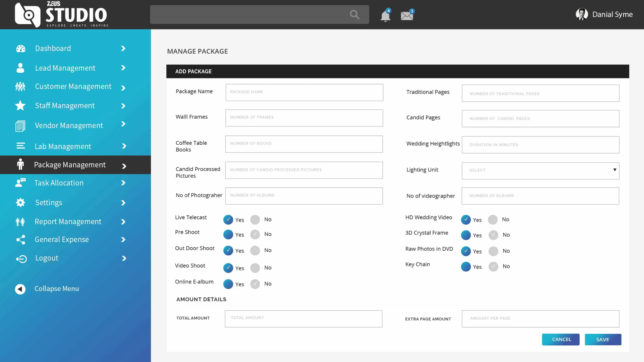Click the Wall Frames number field
Screen dimensions: 644x362
(x=304, y=118)
